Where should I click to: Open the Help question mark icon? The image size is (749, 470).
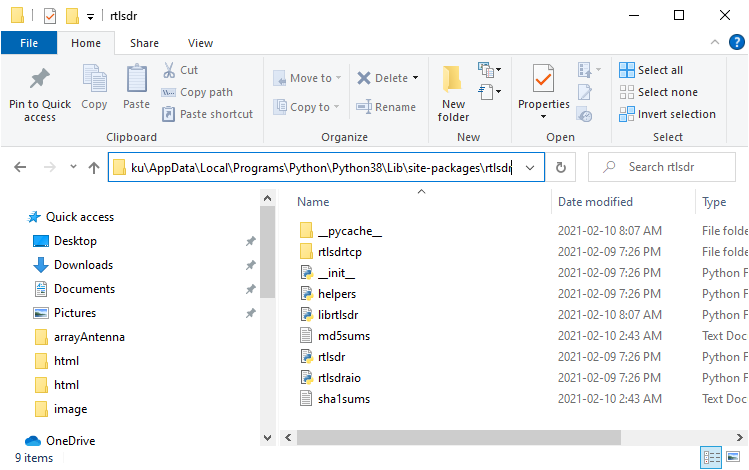click(x=737, y=42)
